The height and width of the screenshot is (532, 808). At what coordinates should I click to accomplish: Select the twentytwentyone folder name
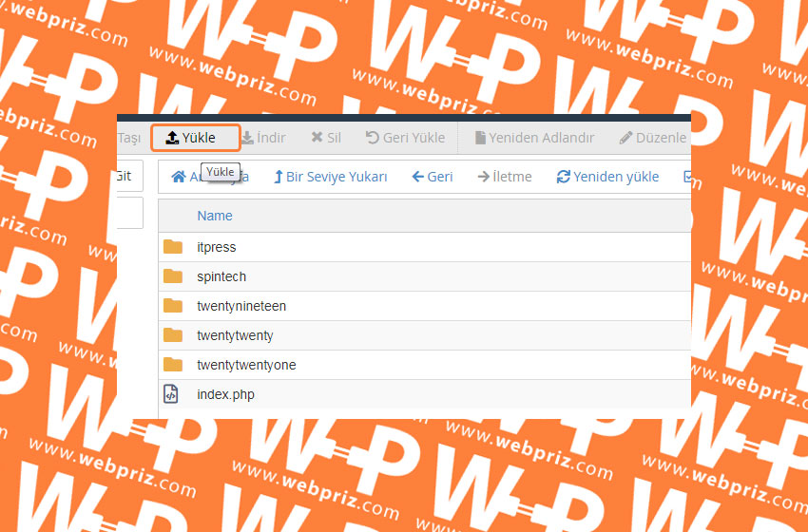coord(247,365)
